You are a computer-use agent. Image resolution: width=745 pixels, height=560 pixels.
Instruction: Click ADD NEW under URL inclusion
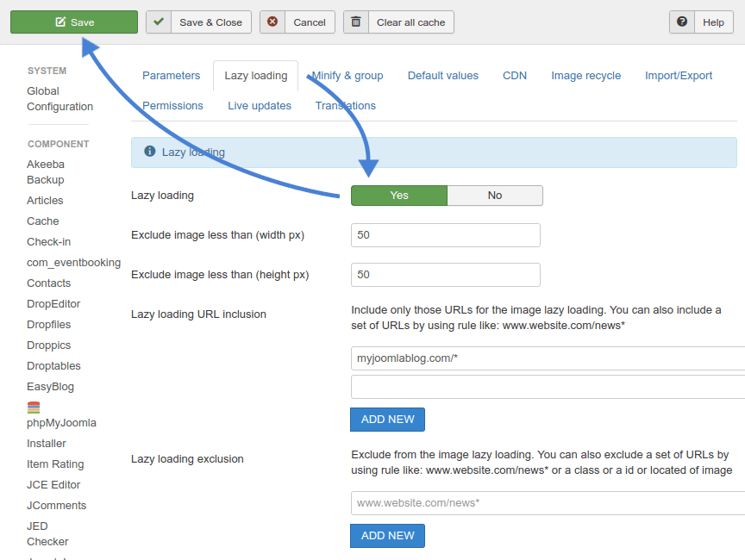387,420
